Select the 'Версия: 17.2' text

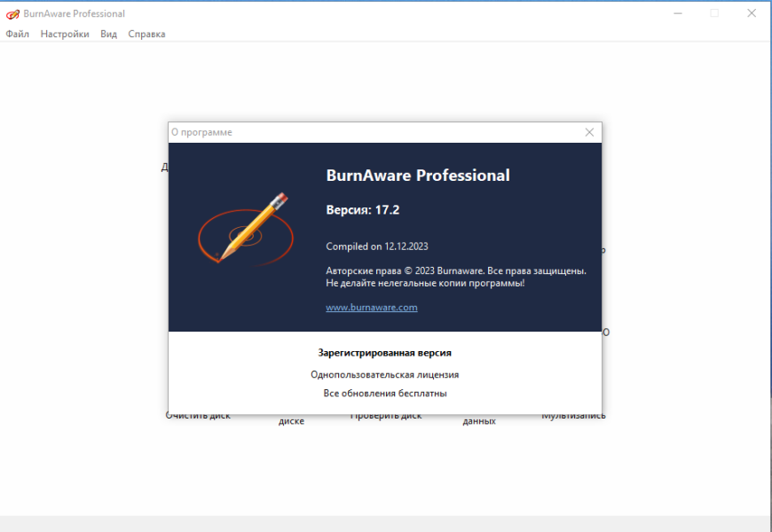click(x=362, y=209)
